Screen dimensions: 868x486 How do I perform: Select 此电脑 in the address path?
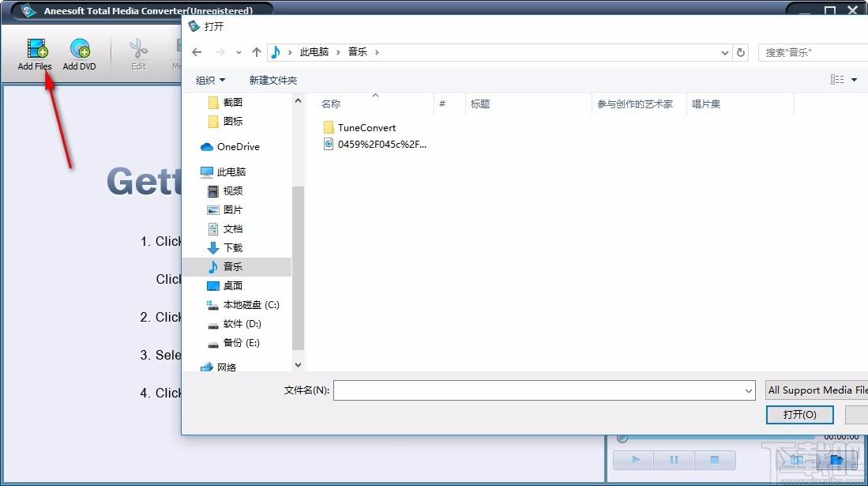[x=314, y=52]
